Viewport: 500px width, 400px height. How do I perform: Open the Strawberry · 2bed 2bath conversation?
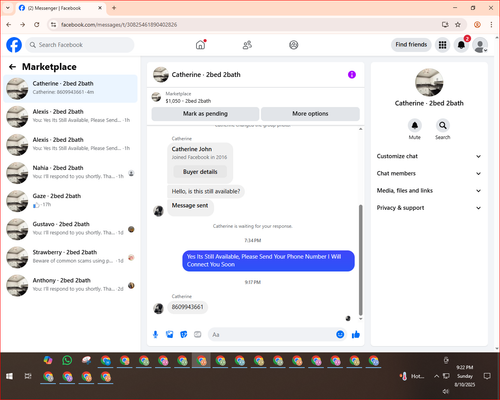coord(70,257)
